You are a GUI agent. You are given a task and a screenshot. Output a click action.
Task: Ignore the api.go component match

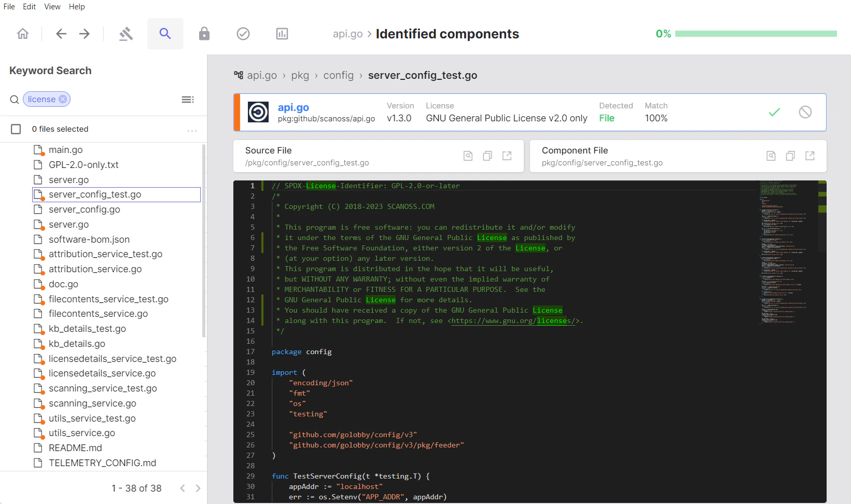[x=805, y=112]
